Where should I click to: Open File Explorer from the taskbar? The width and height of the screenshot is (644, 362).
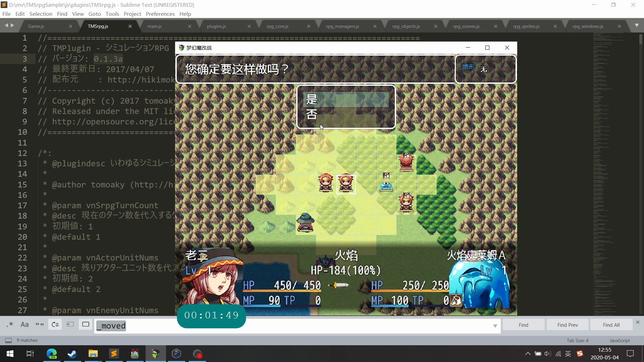click(x=93, y=354)
